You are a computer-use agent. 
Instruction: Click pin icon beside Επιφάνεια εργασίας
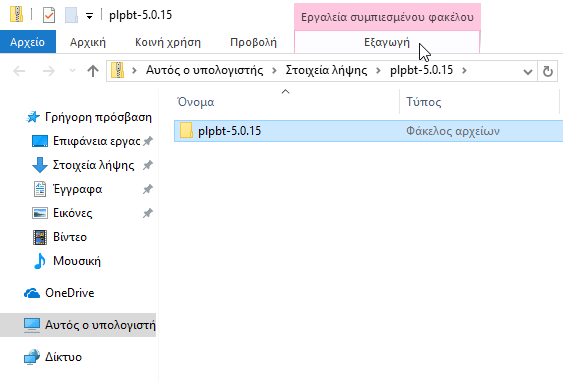[x=148, y=141]
